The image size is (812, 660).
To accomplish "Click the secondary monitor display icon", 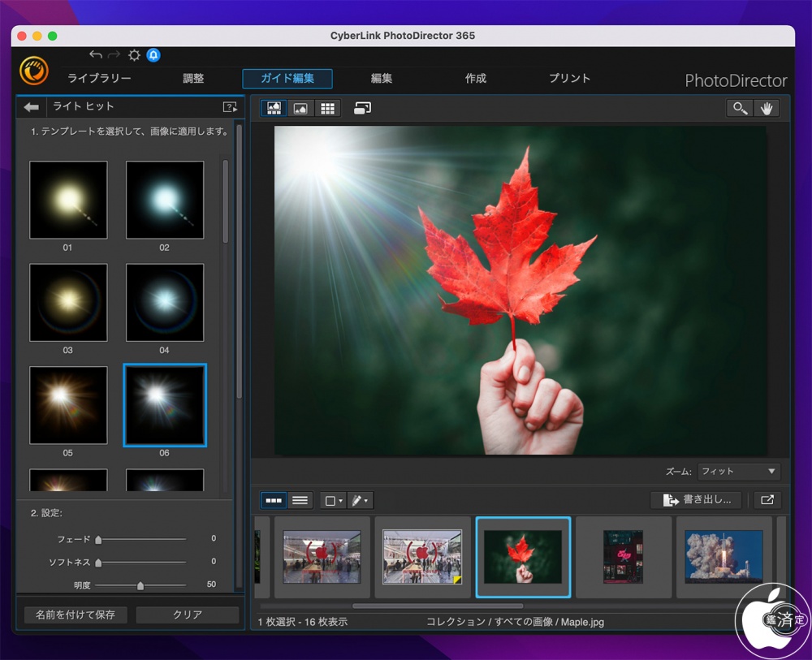I will coord(362,108).
